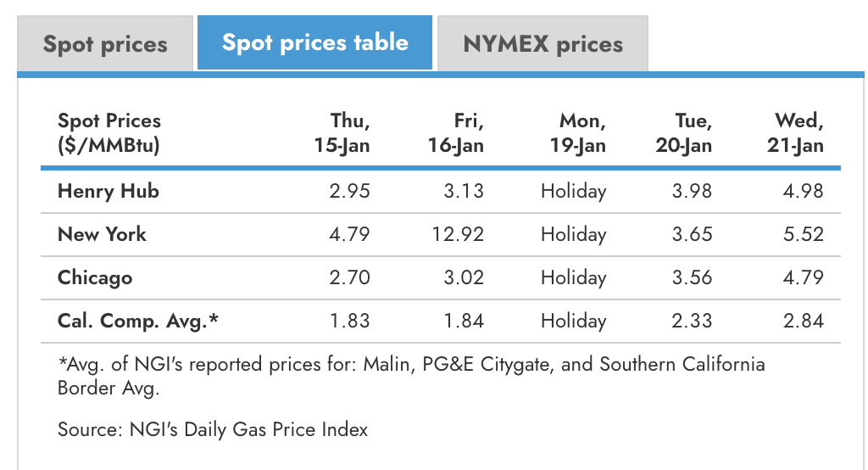Screen dimensions: 868x470
Task: Click the Source: NGI's Daily Gas Price Index line
Action: 213,429
